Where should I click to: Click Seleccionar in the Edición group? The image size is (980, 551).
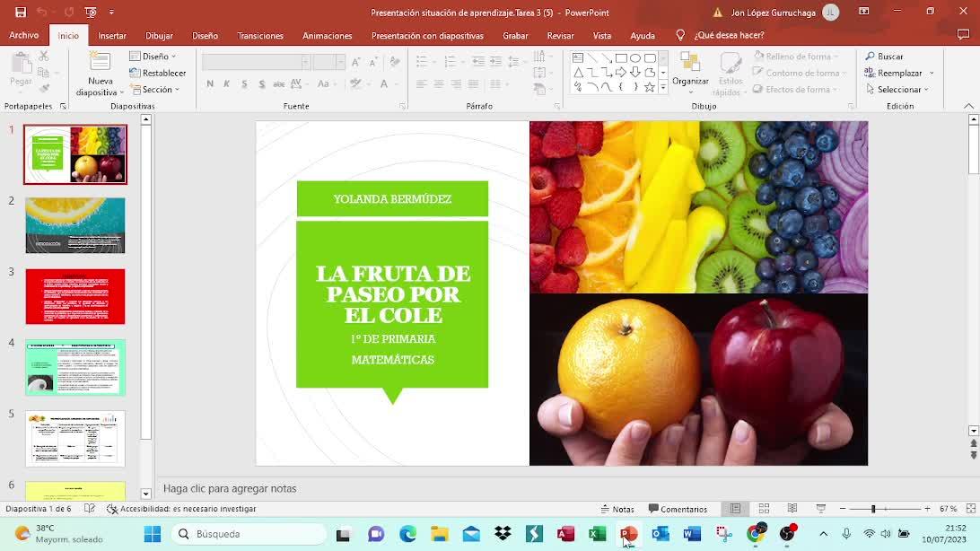click(x=897, y=90)
